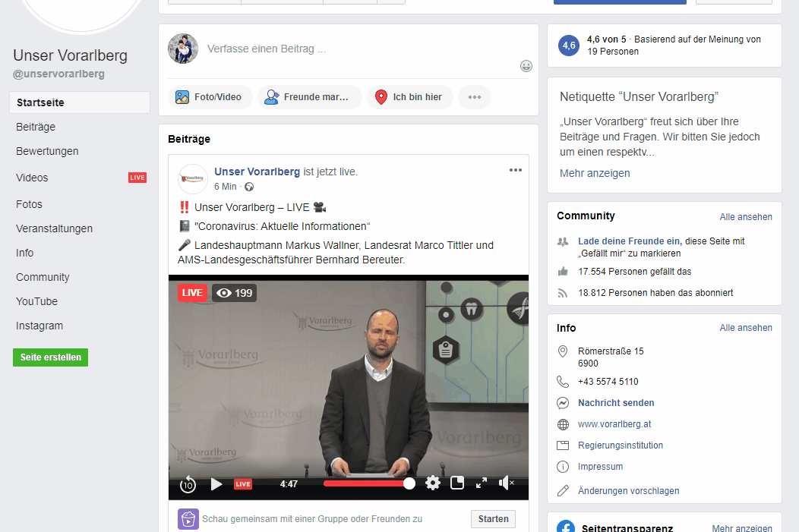The height and width of the screenshot is (532, 799).
Task: Click the thumbs-up likes icon
Action: (x=563, y=272)
